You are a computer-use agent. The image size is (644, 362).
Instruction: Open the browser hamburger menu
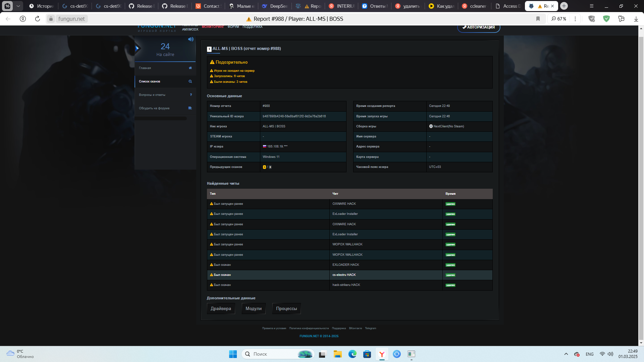592,6
